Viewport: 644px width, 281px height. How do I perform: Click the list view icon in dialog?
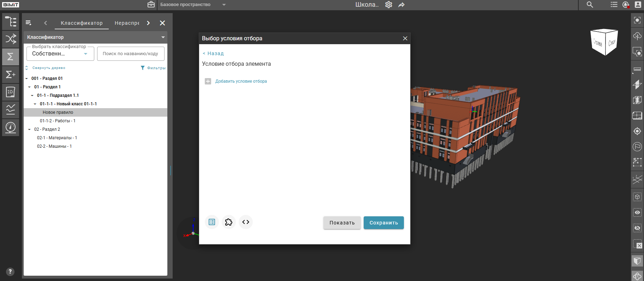212,222
